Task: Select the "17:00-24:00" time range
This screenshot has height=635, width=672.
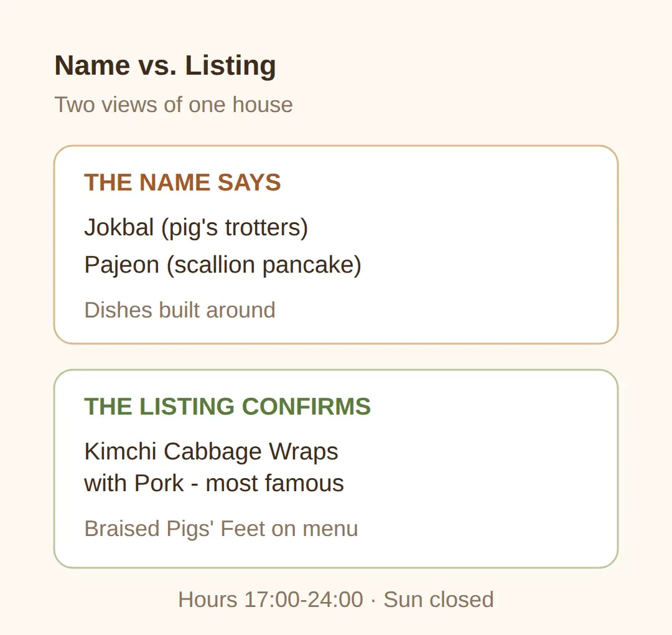Action: (304, 600)
